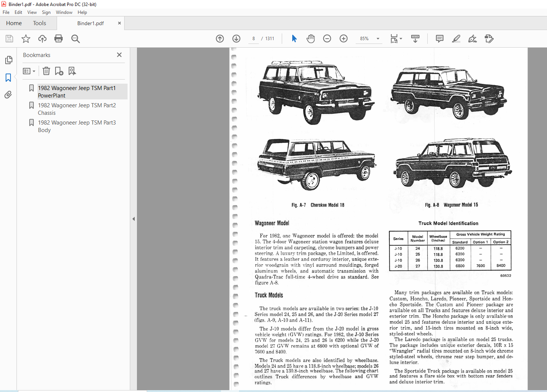547x392 pixels.
Task: Print the document with printer icon
Action: [x=59, y=39]
